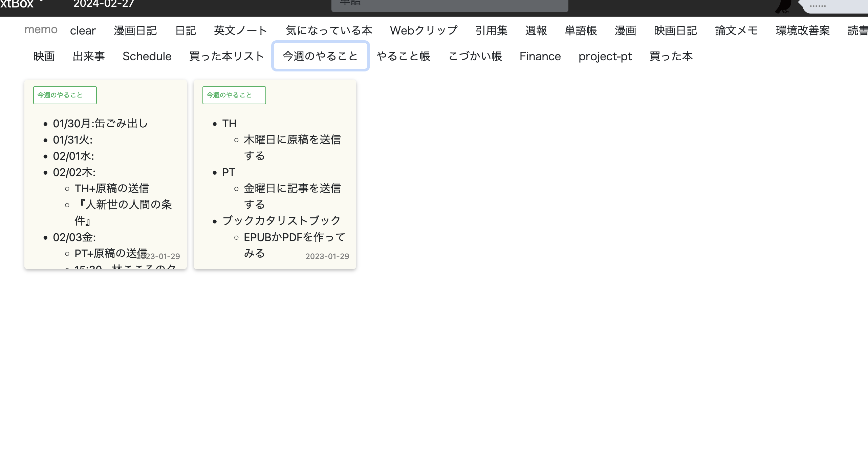868x472 pixels.
Task: Select the project-pt tag
Action: pyautogui.click(x=605, y=56)
